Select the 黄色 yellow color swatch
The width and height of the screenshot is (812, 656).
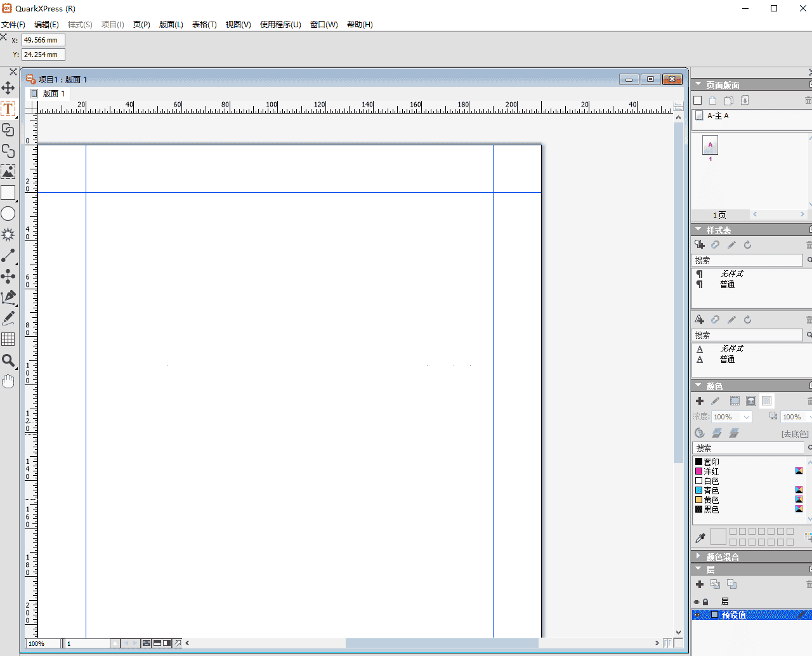698,500
